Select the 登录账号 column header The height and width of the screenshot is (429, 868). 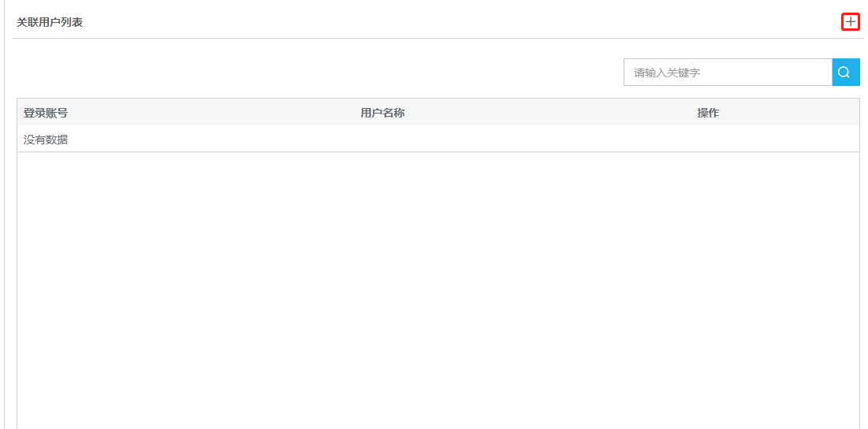click(x=46, y=113)
